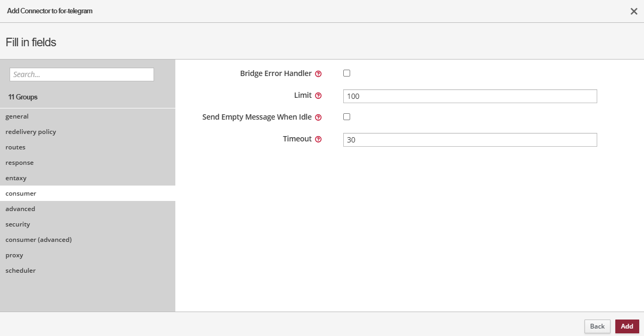Screen dimensions: 644x336
Task: Select the general group
Action: [17, 116]
